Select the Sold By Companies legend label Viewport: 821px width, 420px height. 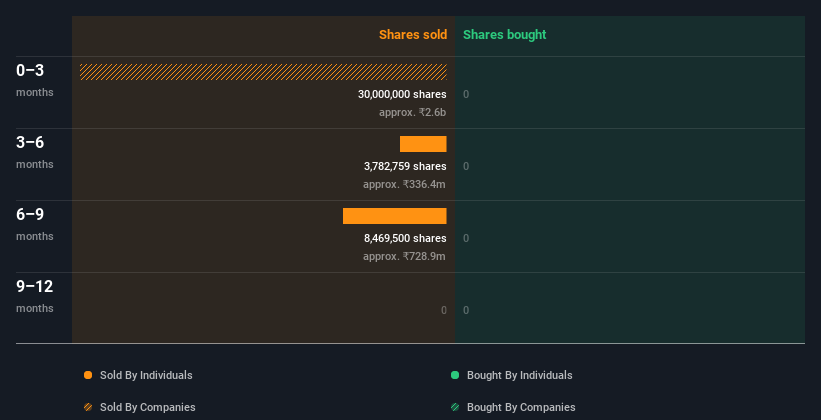[148, 407]
